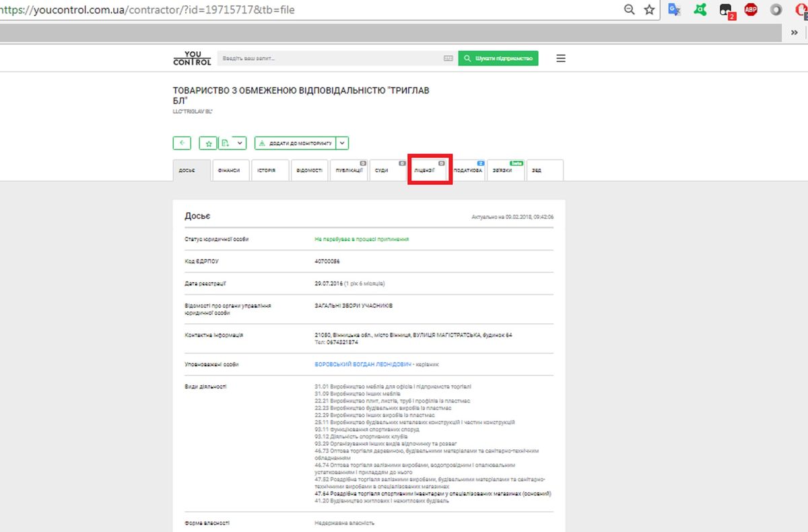Click the activity 31.01 Виробництво меблів line

click(393, 387)
